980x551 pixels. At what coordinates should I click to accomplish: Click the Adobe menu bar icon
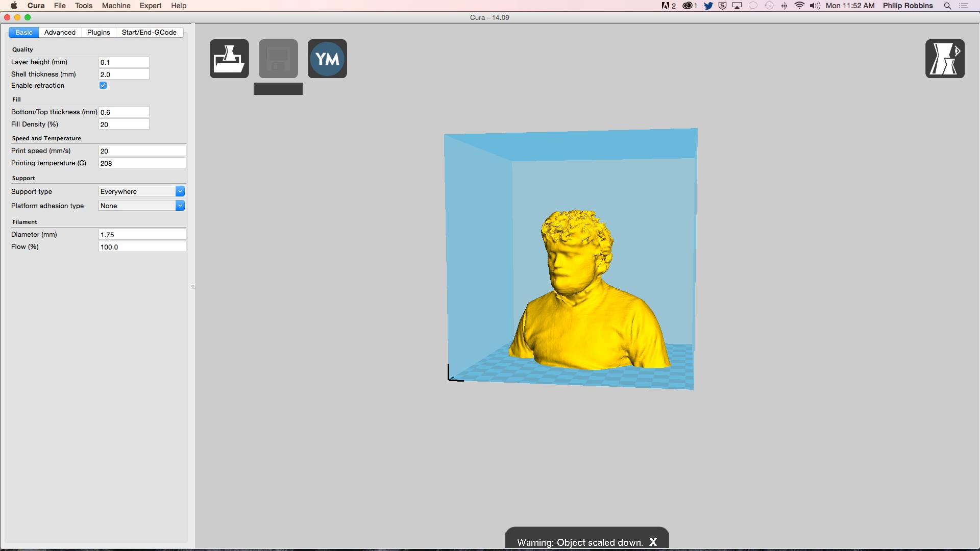669,6
